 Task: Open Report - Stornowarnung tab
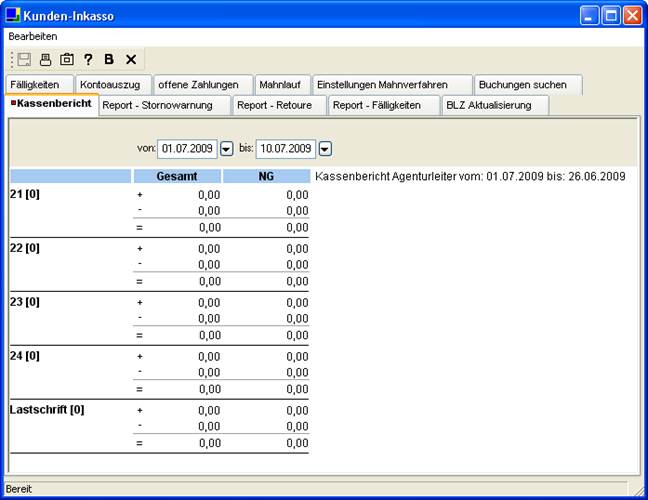coord(165,105)
